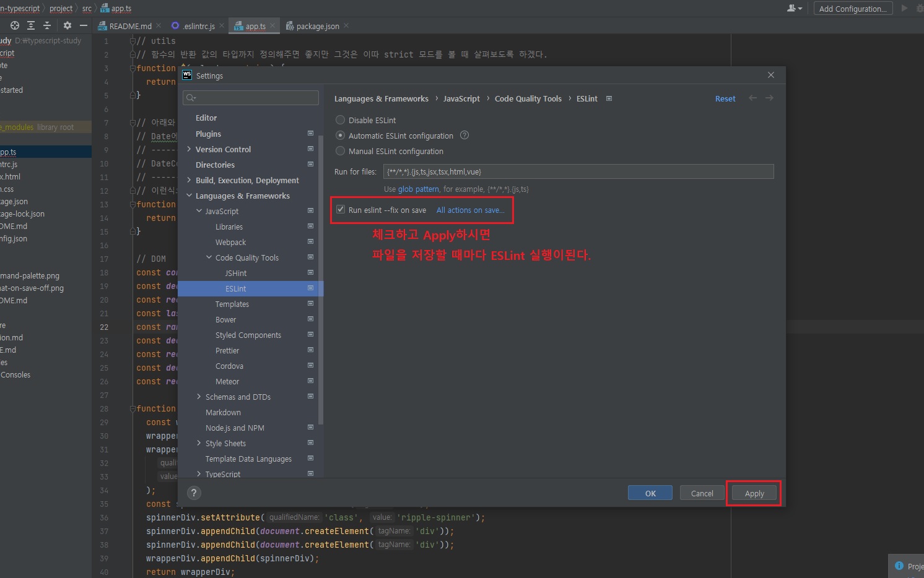The height and width of the screenshot is (578, 924).
Task: Select the Disable ESLint radio button
Action: [x=340, y=120]
